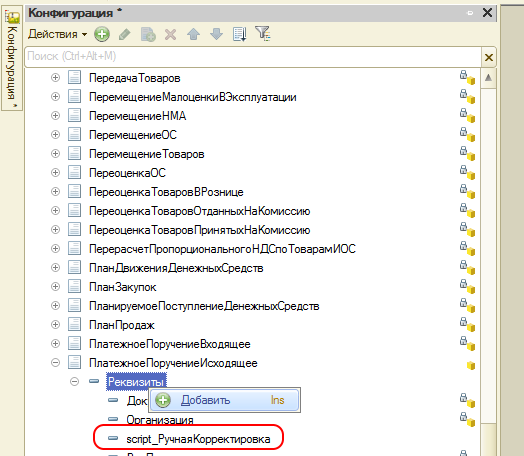Click attribute icon beside script_РучнаяКорректировка
Viewport: 524px width, 456px height.
click(113, 438)
